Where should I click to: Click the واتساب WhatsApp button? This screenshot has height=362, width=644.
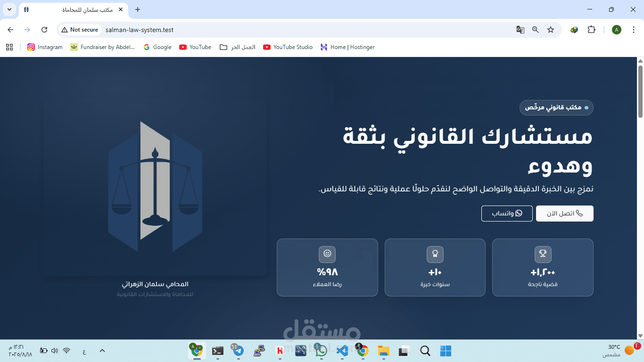(x=507, y=214)
